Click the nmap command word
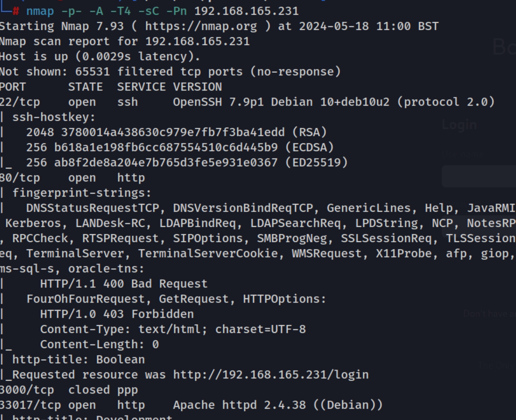Screen dimensions: 516x420 (40, 11)
